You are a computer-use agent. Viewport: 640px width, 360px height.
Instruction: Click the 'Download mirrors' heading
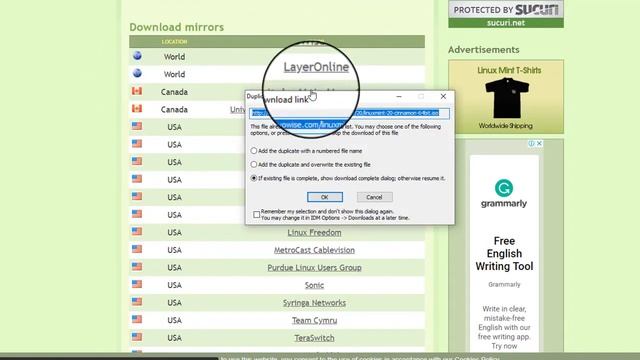(x=177, y=27)
